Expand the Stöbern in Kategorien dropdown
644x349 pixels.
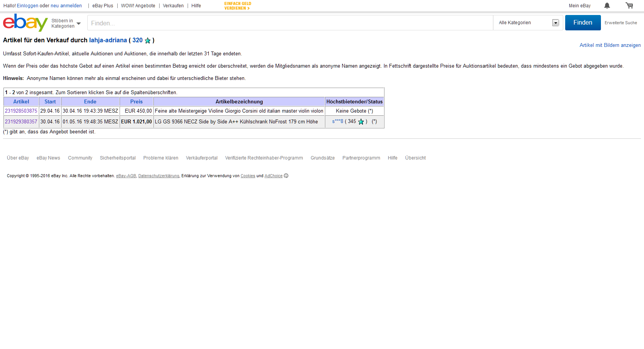[66, 23]
